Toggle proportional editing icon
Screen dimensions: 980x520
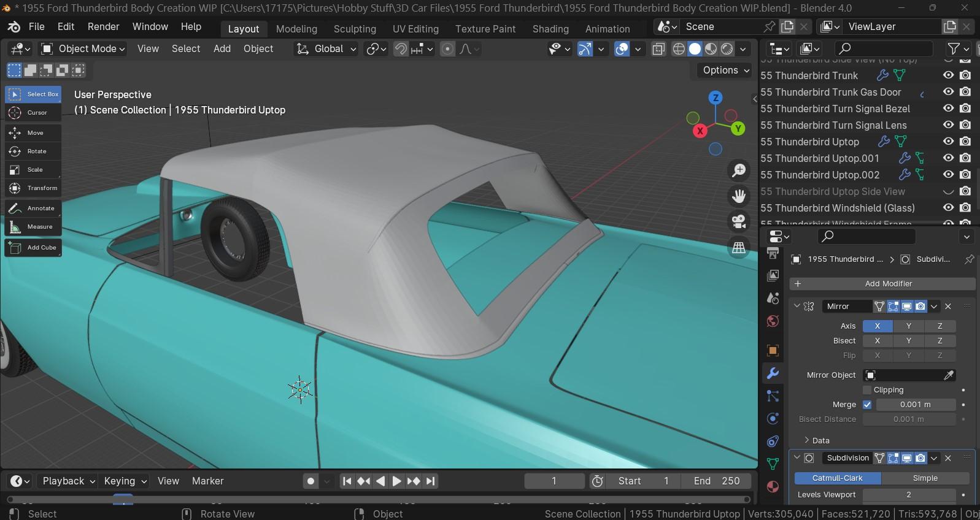[x=448, y=49]
